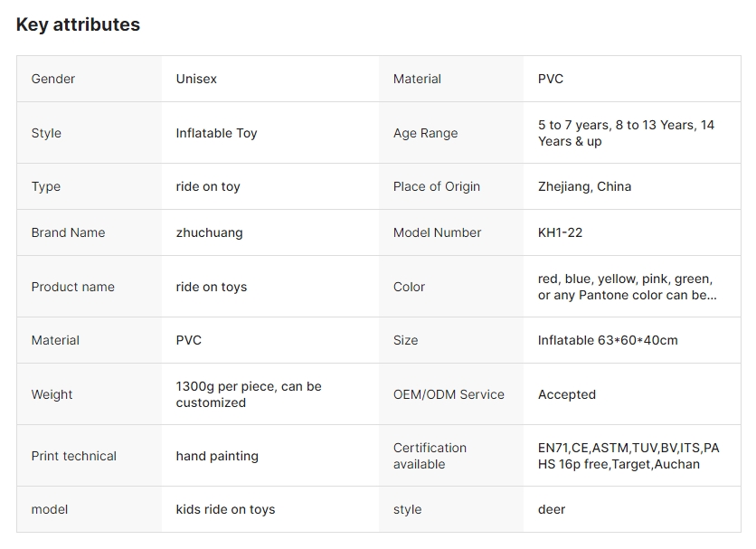The height and width of the screenshot is (549, 756).
Task: Click the Gender attribute label
Action: click(x=53, y=79)
